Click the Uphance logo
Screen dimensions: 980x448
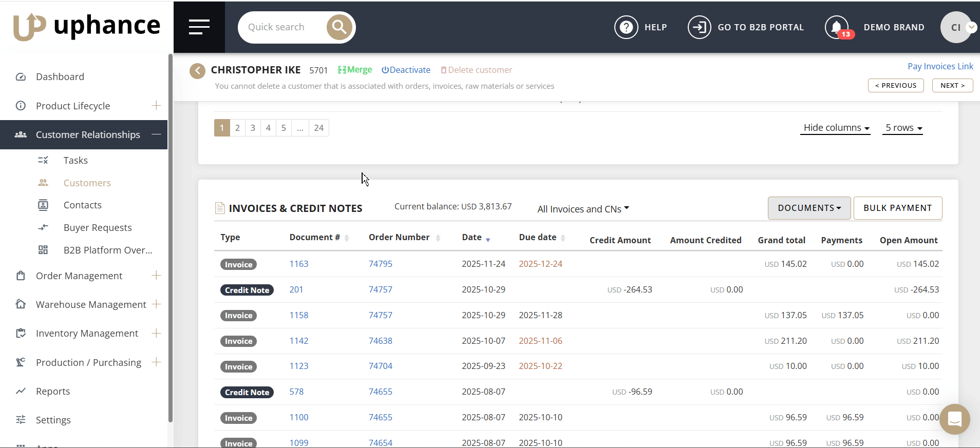pos(86,26)
